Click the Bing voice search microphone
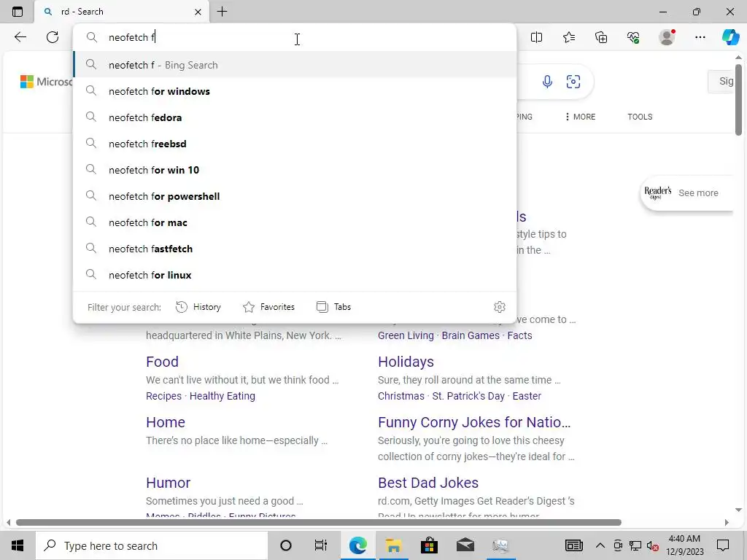 coord(547,82)
